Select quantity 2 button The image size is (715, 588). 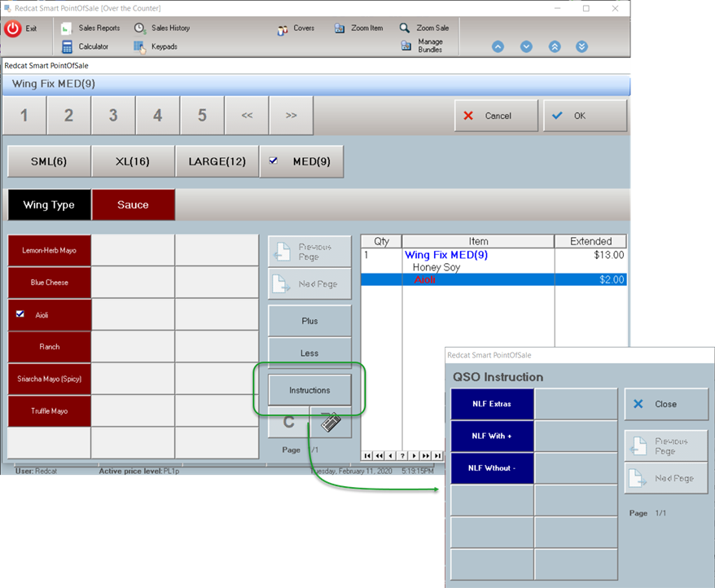(x=69, y=116)
